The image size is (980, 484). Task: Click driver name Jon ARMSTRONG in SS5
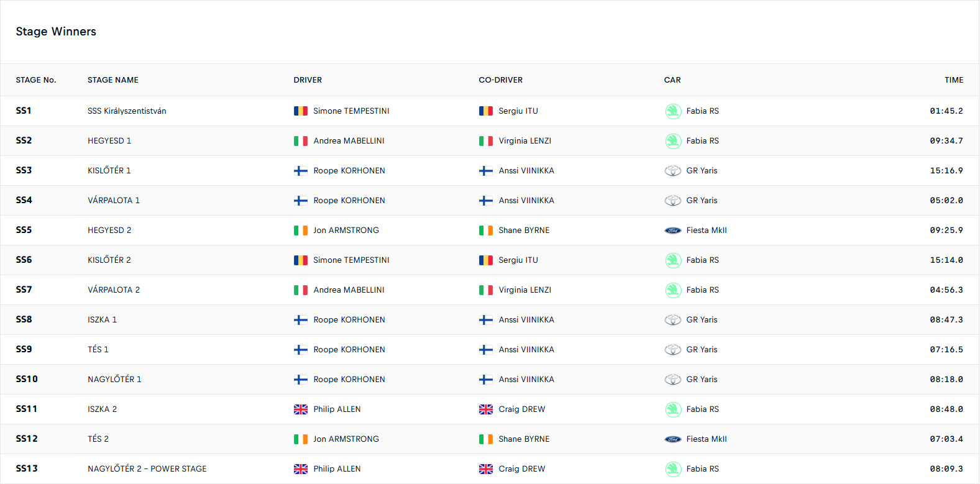(346, 231)
